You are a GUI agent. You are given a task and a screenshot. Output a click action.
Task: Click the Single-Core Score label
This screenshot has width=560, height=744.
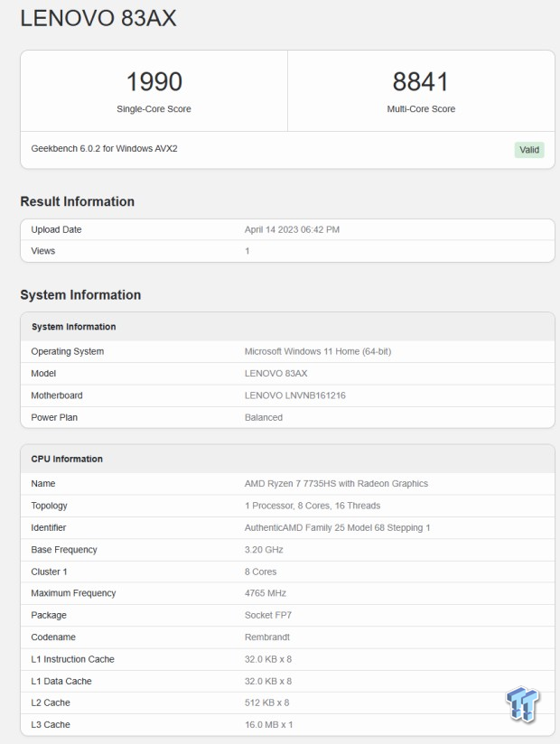point(154,109)
